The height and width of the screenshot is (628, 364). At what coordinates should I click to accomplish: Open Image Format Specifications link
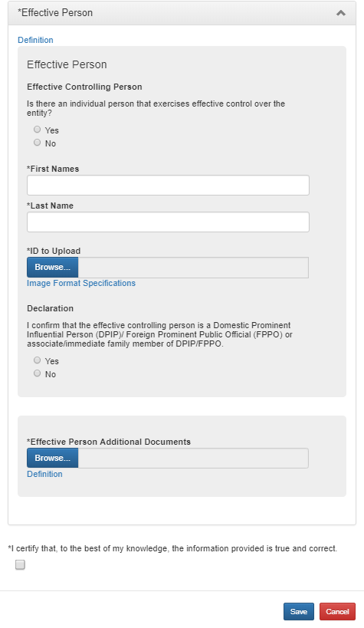81,283
